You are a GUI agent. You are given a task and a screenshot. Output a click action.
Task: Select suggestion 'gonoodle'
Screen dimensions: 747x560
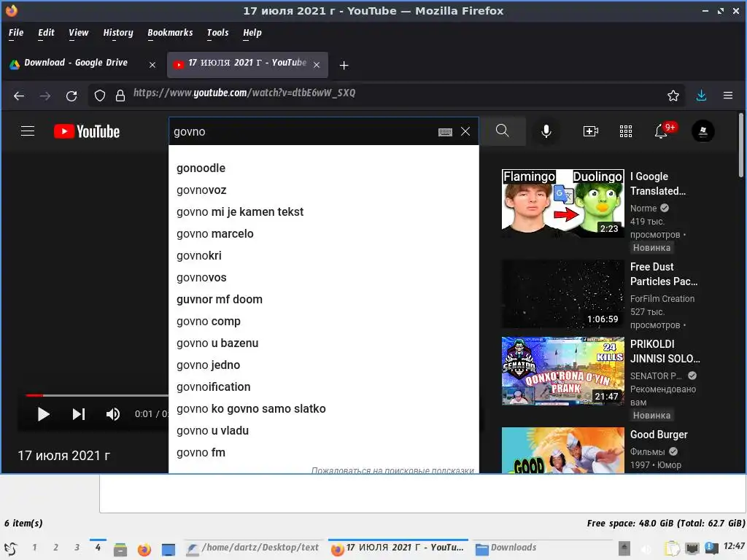pyautogui.click(x=323, y=168)
